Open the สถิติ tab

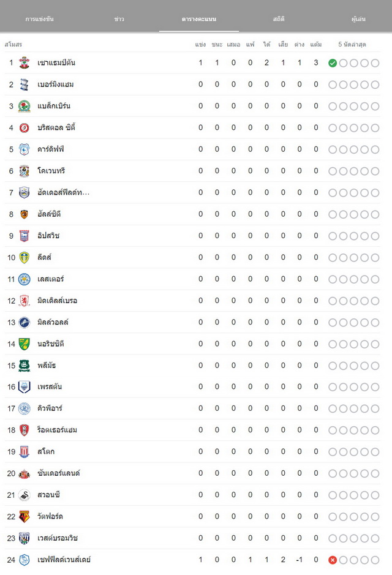pos(279,19)
